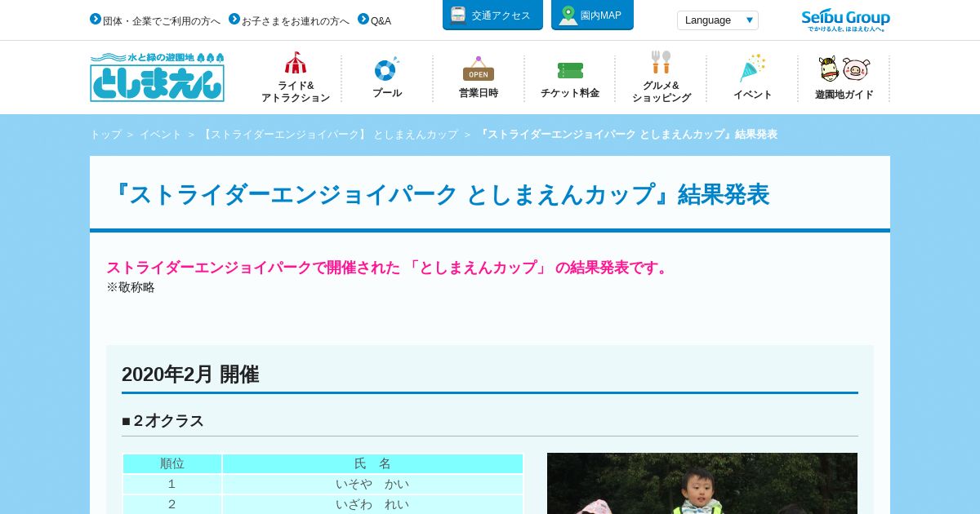Select グルメ&ショッピング menu label
980x514 pixels.
pyautogui.click(x=661, y=91)
